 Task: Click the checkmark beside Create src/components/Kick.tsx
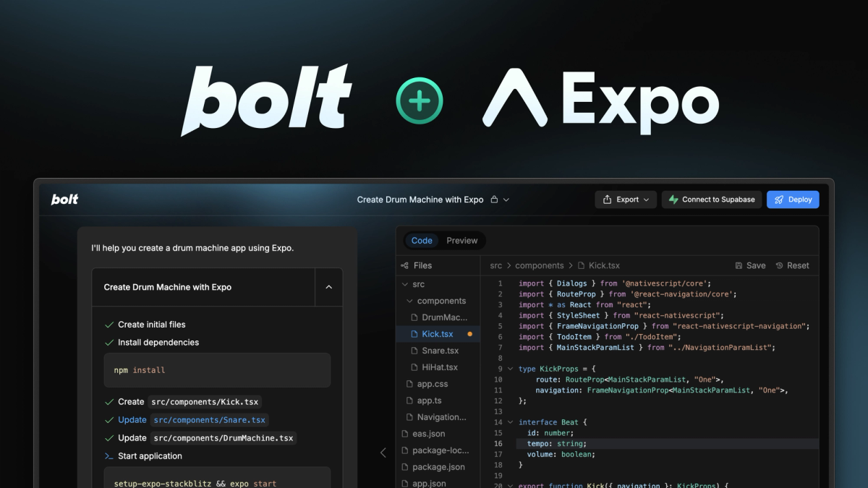pyautogui.click(x=110, y=402)
